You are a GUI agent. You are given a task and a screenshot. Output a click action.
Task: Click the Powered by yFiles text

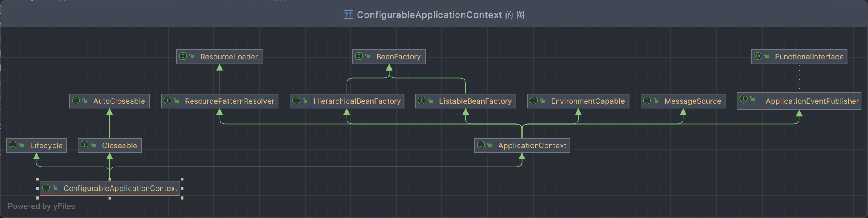(x=41, y=206)
